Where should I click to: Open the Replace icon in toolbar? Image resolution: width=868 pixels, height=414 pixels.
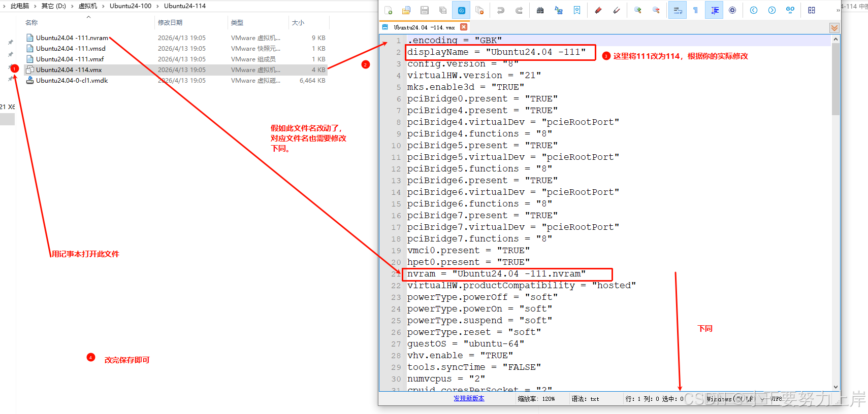pyautogui.click(x=559, y=10)
